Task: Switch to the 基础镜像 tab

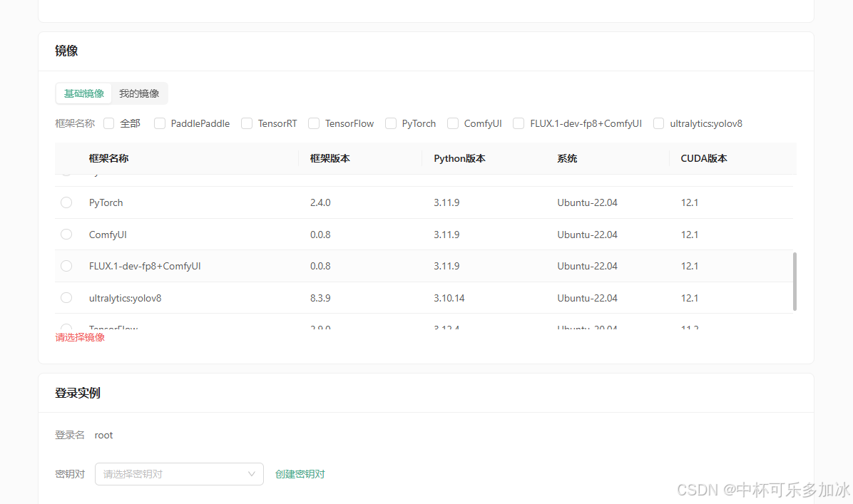Action: click(83, 93)
